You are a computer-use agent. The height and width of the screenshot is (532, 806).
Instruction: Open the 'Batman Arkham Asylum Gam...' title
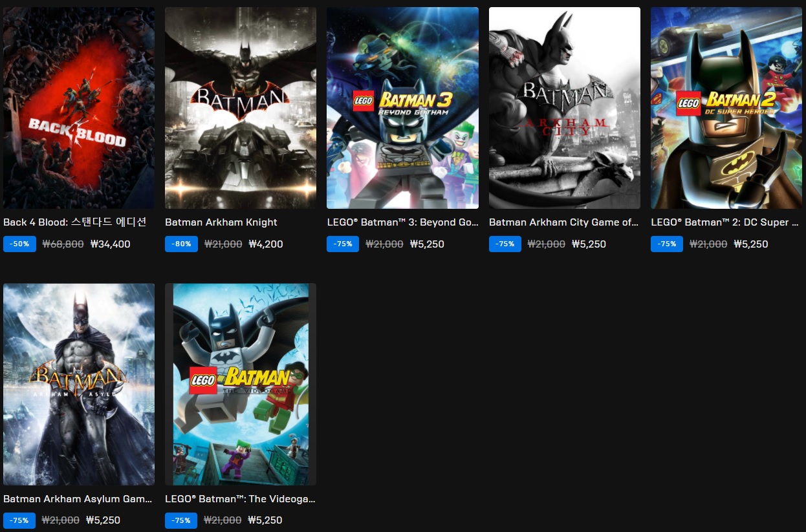coord(78,499)
